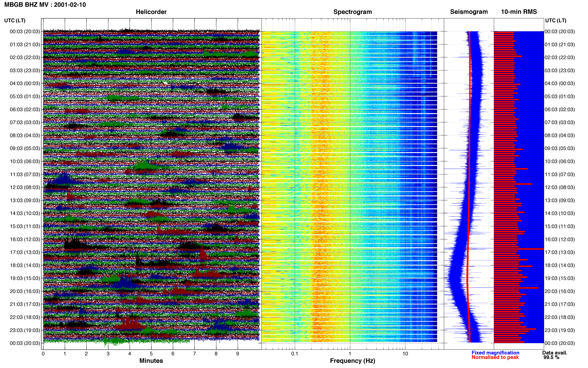This screenshot has width=588, height=368.
Task: Select the "Spectrogram" panel heading
Action: (x=352, y=12)
